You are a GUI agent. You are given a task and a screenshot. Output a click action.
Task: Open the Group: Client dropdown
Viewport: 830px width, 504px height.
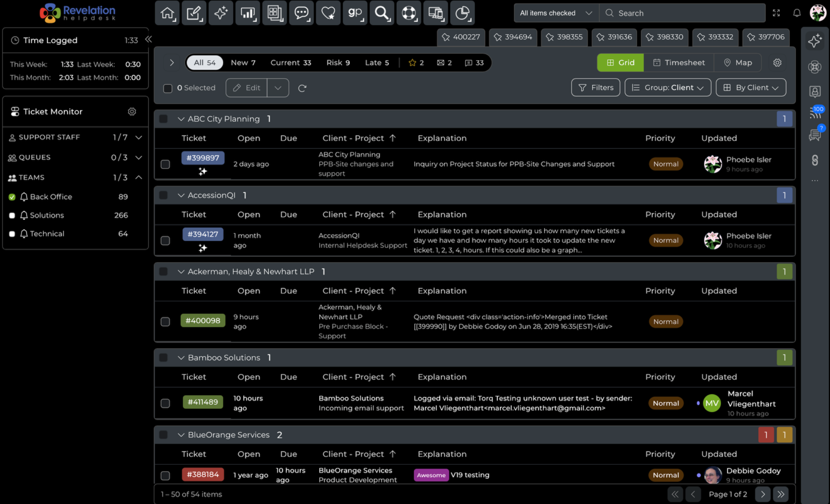click(667, 88)
